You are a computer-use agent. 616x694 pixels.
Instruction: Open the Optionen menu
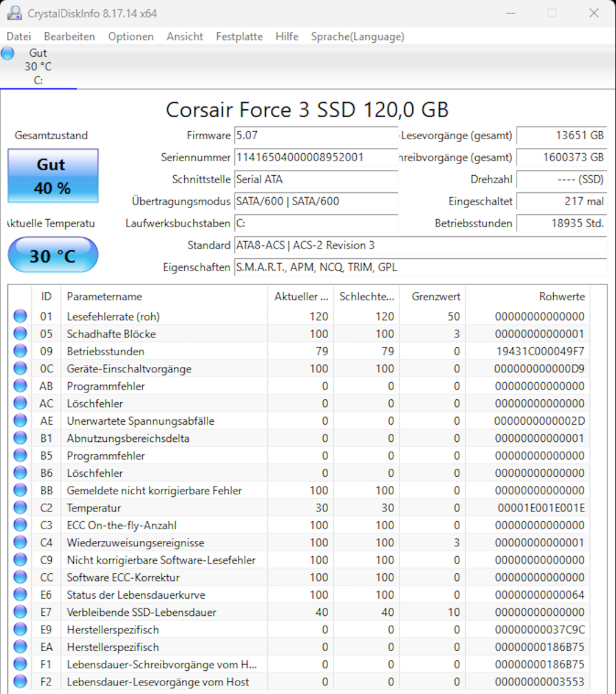click(131, 37)
